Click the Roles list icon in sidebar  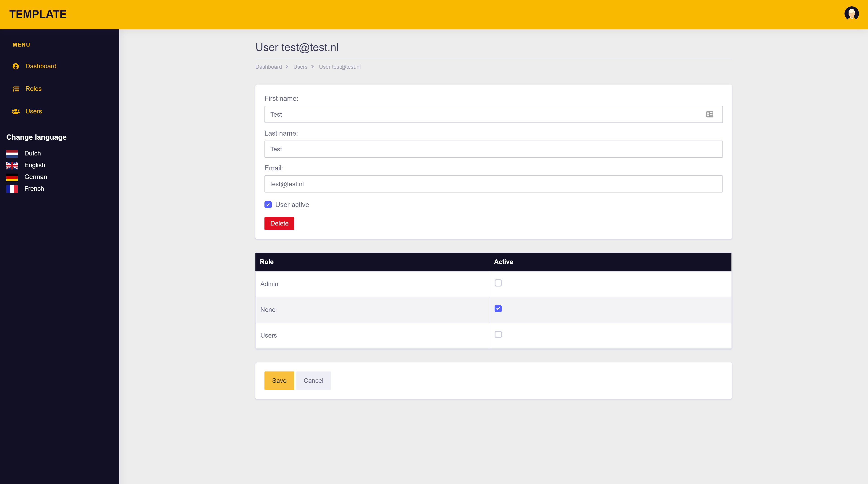(x=16, y=89)
